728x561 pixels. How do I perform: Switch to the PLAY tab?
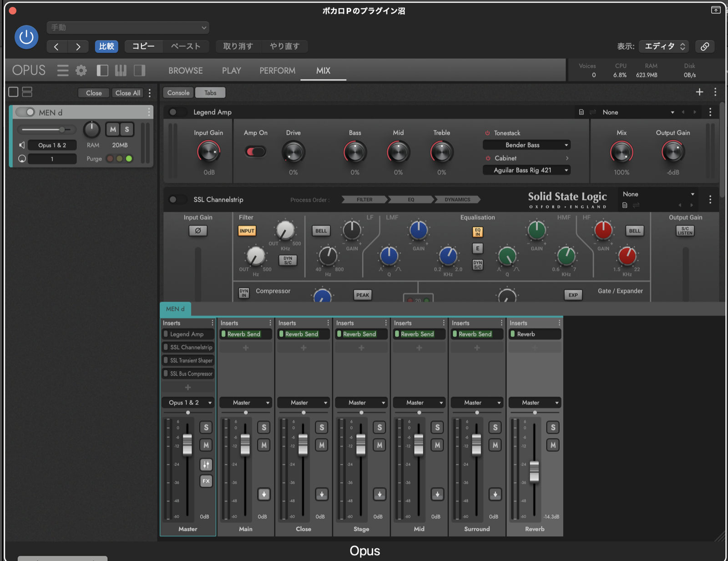(x=232, y=71)
